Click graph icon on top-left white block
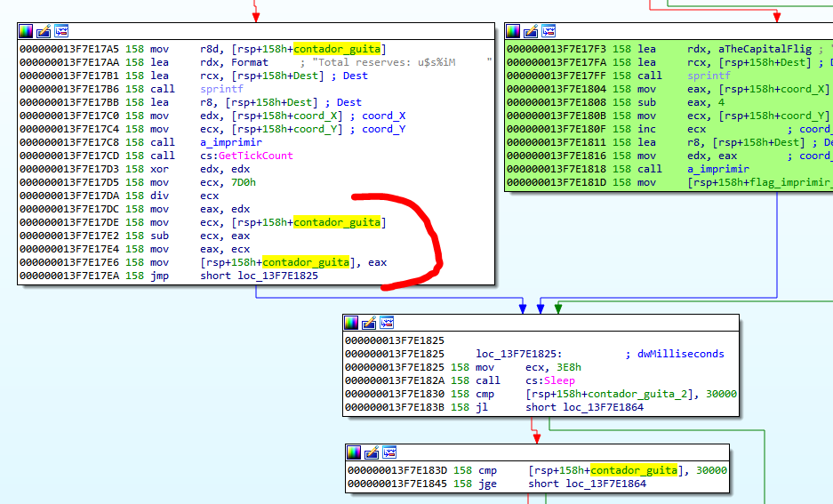This screenshot has height=504, width=833. [60, 31]
